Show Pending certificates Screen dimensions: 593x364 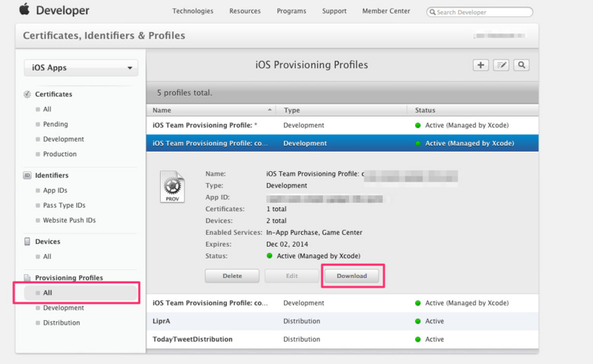point(55,124)
